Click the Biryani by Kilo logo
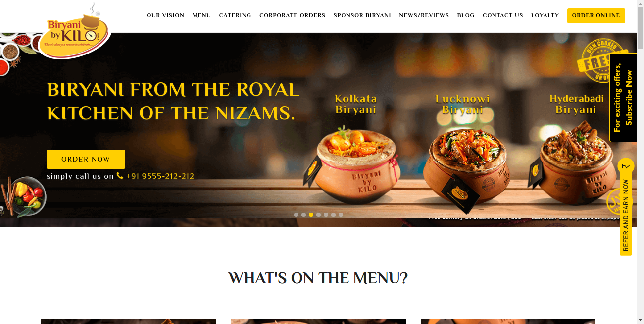 tap(75, 31)
